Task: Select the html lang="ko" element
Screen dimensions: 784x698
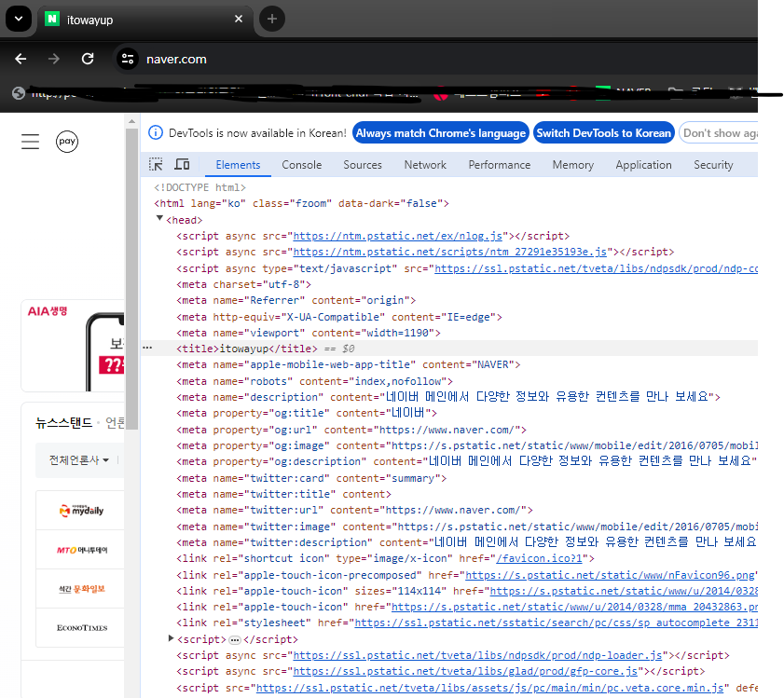Action: [301, 203]
